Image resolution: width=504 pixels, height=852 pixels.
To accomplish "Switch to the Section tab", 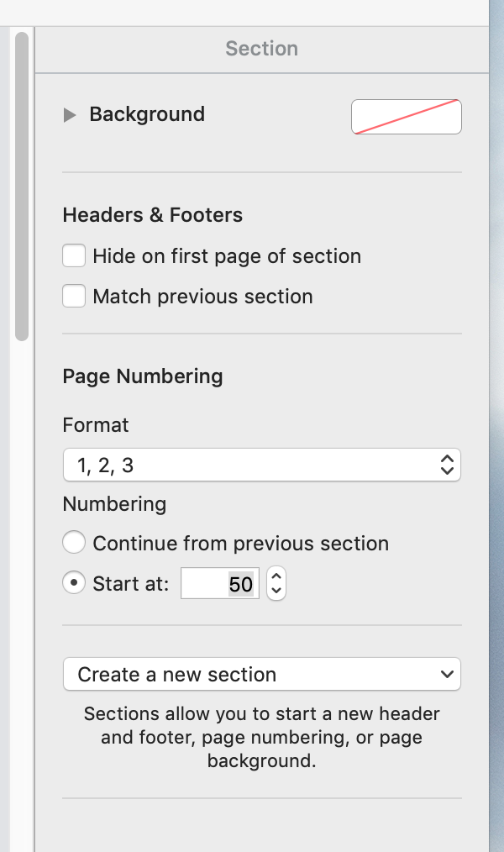I will 261,49.
